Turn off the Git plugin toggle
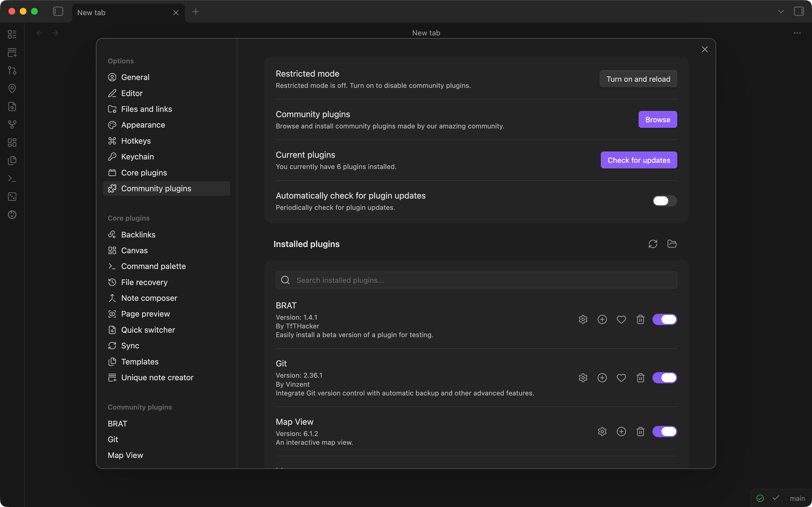Screen dimensions: 812x507 [x=664, y=377]
